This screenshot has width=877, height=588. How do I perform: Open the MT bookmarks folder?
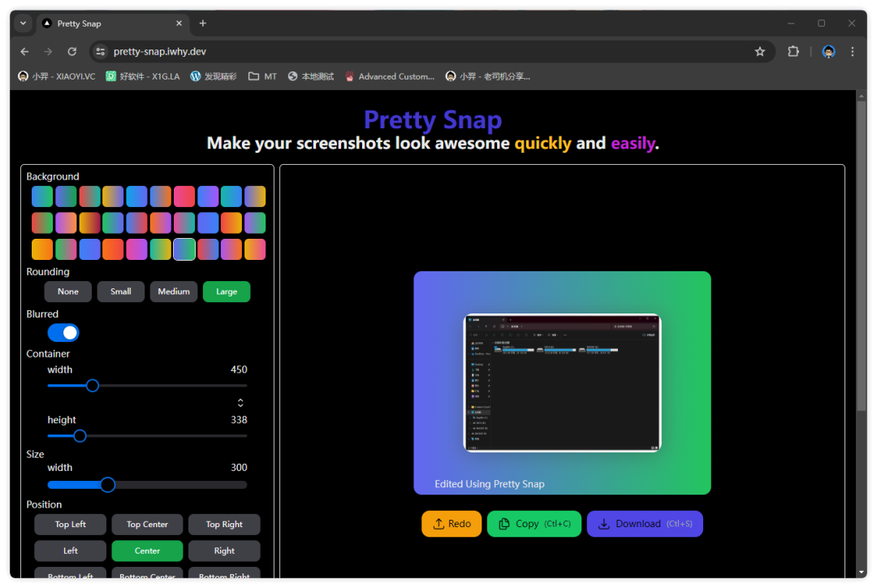click(262, 76)
